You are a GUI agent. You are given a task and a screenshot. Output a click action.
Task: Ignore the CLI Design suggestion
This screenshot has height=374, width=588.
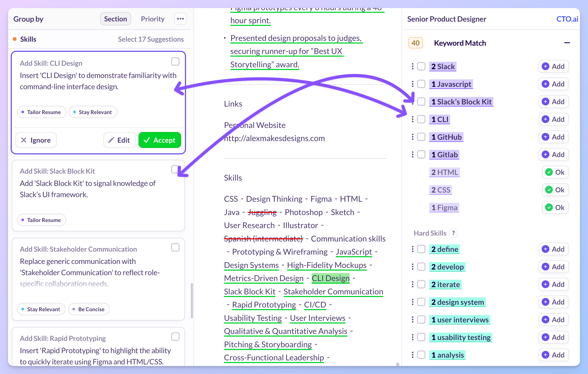click(36, 140)
